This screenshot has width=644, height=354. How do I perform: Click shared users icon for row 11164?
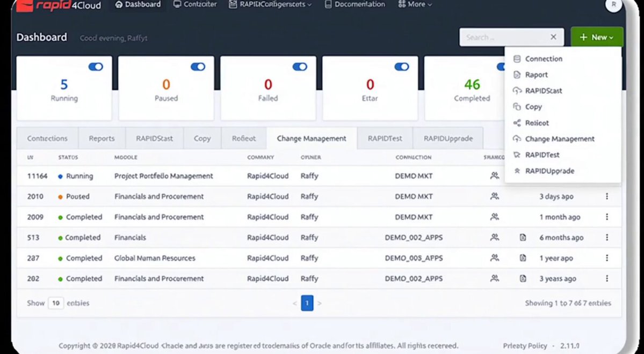(495, 175)
